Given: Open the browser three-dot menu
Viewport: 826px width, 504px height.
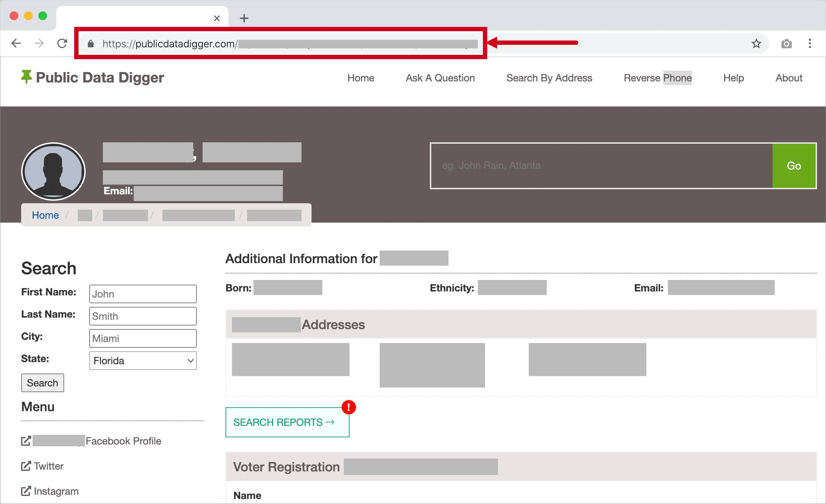Looking at the screenshot, I should 810,44.
